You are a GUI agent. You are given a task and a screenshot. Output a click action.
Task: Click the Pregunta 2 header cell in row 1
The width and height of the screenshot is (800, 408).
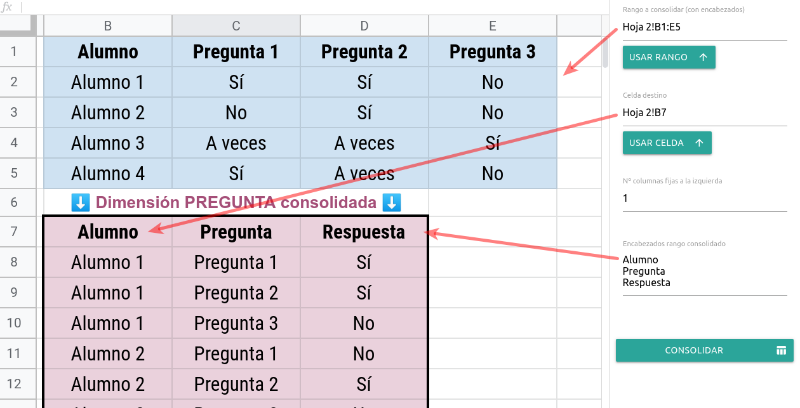coord(364,52)
